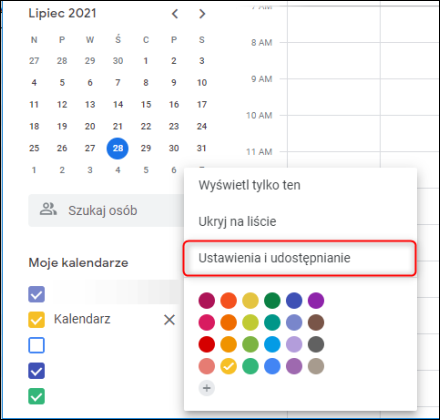Select July 31 in mini calendar
This screenshot has width=440, height=420.
[x=201, y=148]
